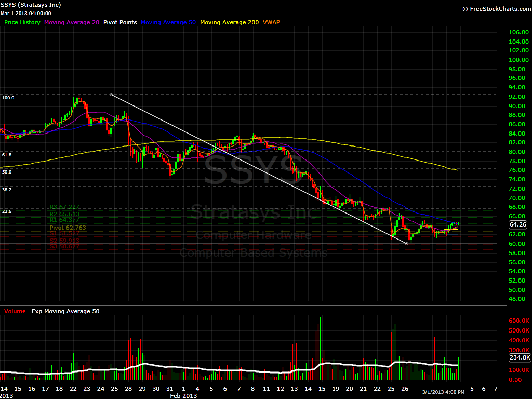Click the Volume label in lower panel
Screen dimensions: 532x399
(x=14, y=311)
